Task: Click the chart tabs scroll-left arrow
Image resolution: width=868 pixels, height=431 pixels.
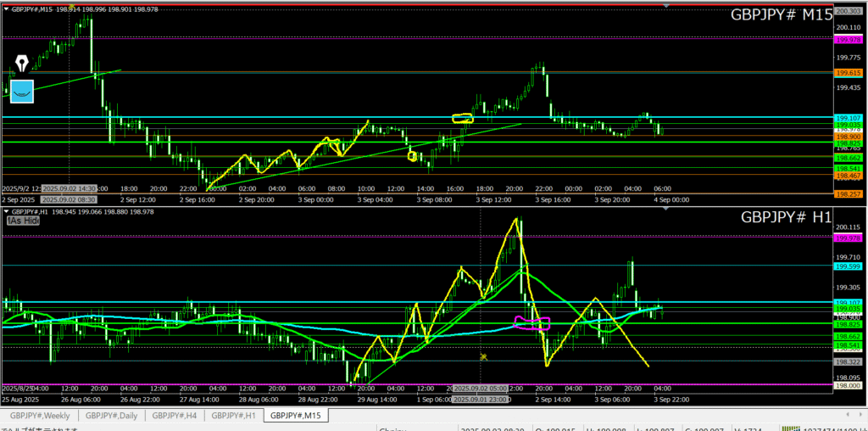Action: tap(848, 414)
